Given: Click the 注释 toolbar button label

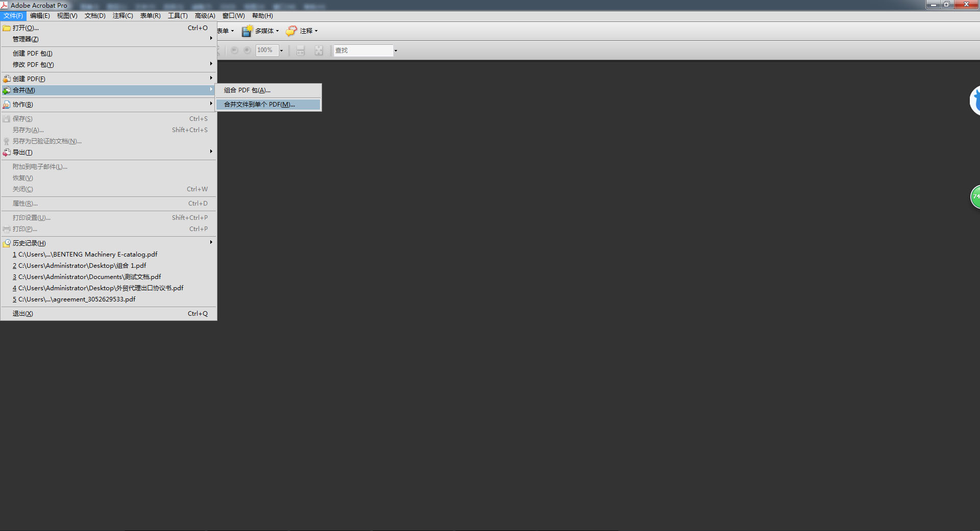Looking at the screenshot, I should coord(306,31).
